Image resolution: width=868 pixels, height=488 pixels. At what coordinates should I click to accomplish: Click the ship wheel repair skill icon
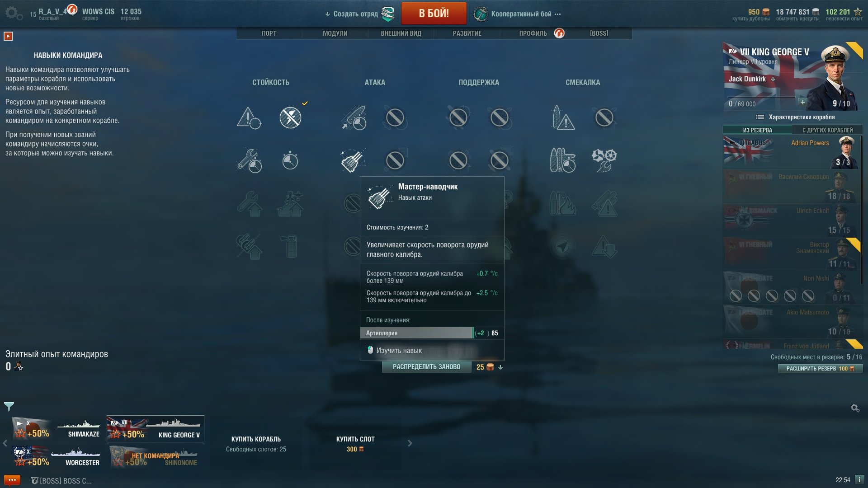(x=604, y=160)
